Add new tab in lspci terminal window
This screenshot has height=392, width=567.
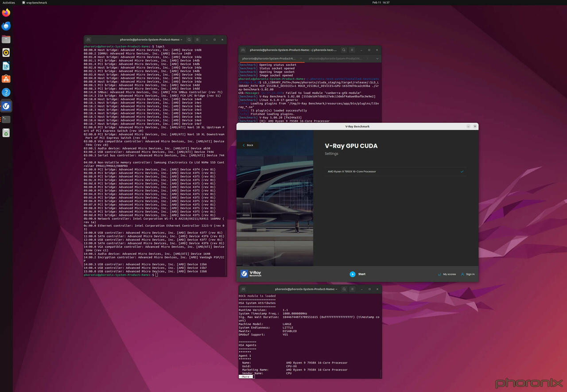tap(88, 39)
